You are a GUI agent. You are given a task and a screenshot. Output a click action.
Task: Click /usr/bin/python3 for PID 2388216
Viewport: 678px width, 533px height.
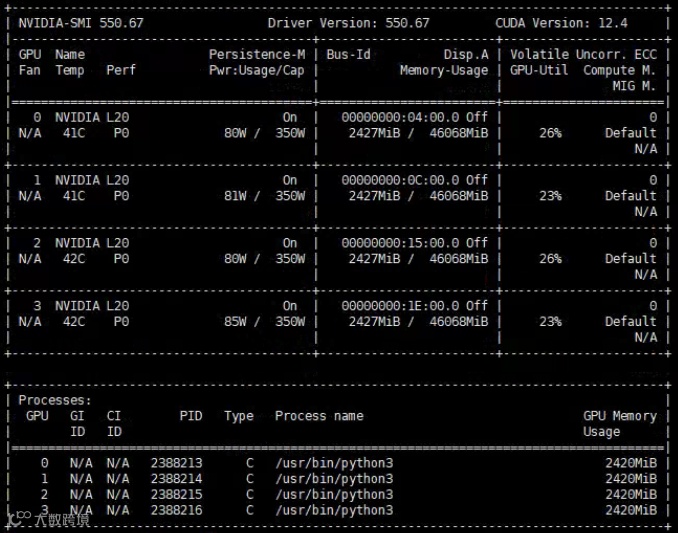pyautogui.click(x=334, y=511)
